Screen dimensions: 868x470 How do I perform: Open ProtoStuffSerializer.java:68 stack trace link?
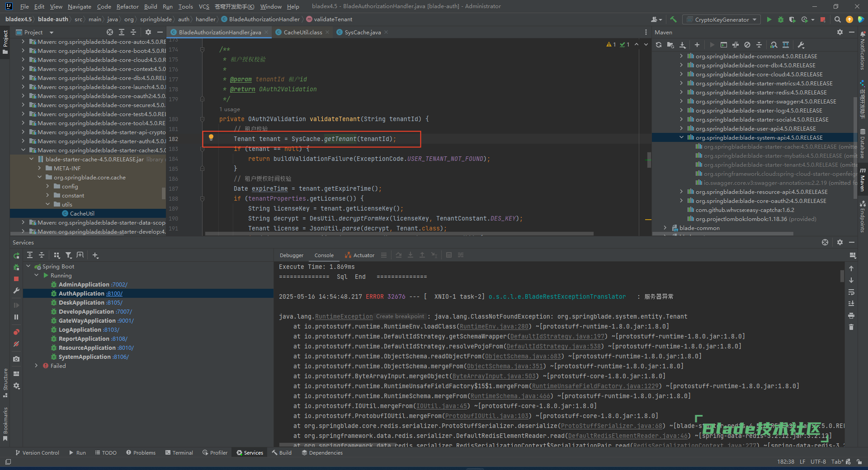(x=612, y=426)
